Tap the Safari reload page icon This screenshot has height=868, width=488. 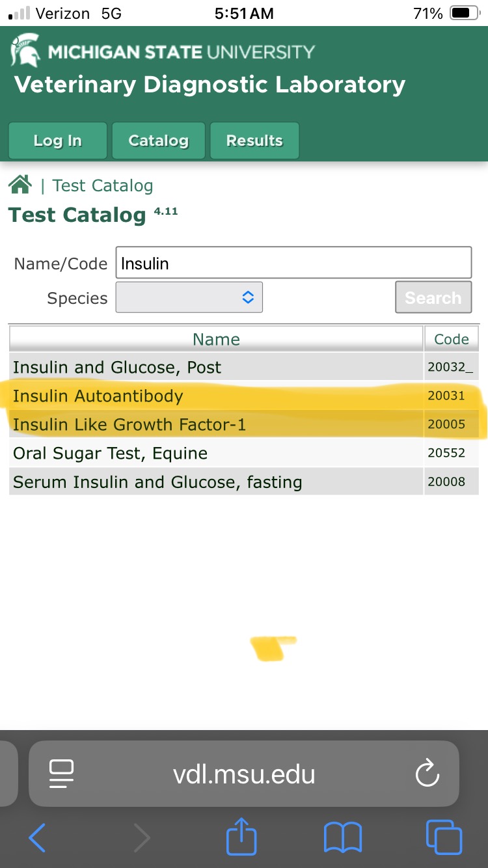tap(427, 774)
